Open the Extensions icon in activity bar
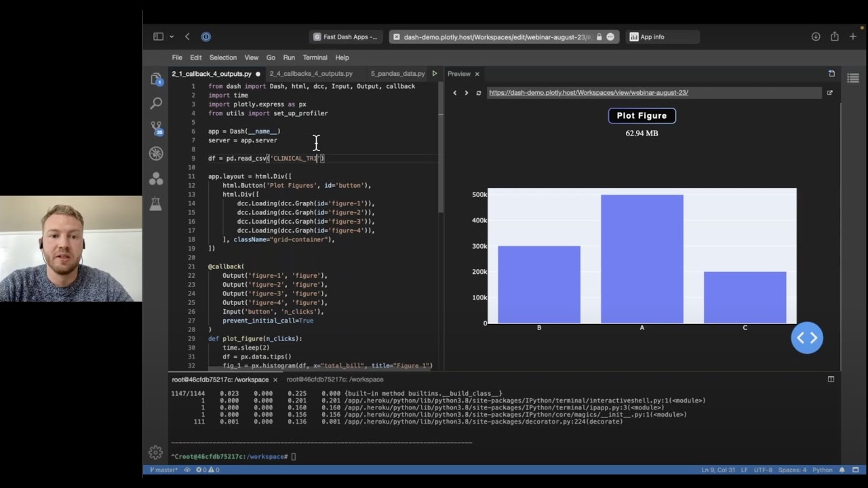The height and width of the screenshot is (488, 868). 156,178
